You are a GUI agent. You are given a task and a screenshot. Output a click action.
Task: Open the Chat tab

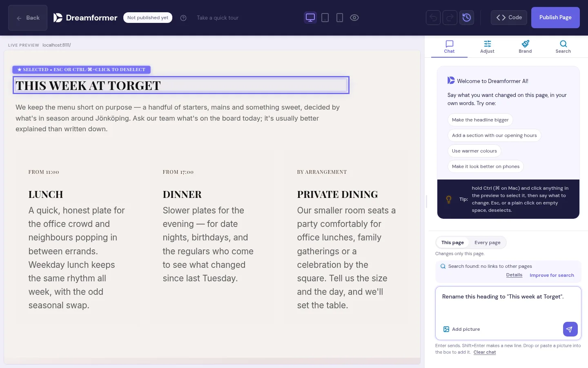coord(449,47)
